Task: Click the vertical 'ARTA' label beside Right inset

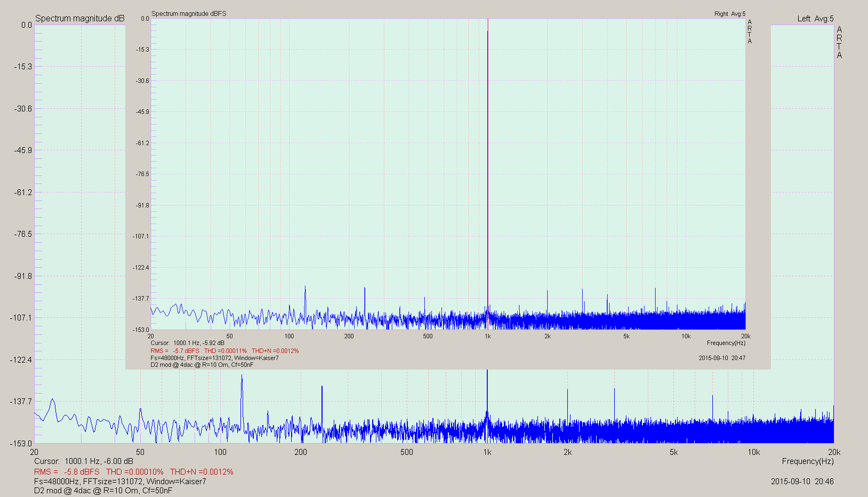Action: [750, 31]
